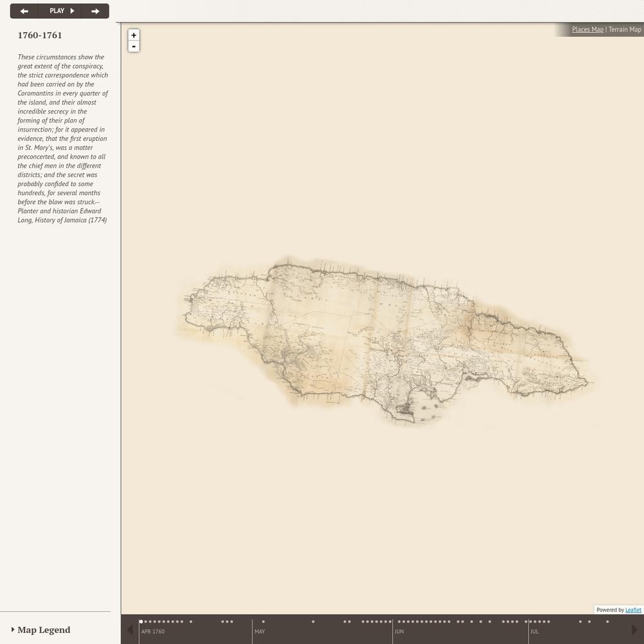Viewport: 644px width, 644px height.
Task: Advance to the next step with the right arrow
Action: pyautogui.click(x=95, y=11)
